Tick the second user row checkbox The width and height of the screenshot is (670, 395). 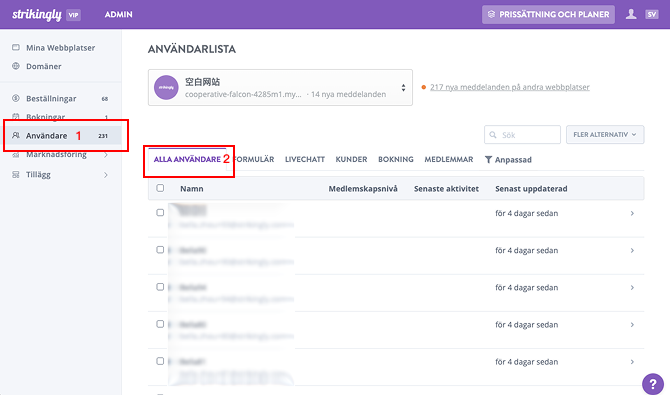(x=160, y=250)
